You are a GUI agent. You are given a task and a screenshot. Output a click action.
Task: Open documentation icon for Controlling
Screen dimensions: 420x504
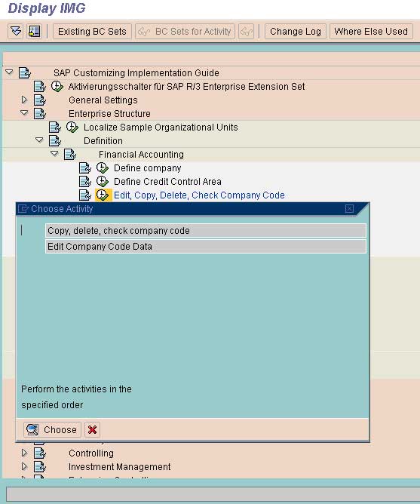(x=40, y=453)
